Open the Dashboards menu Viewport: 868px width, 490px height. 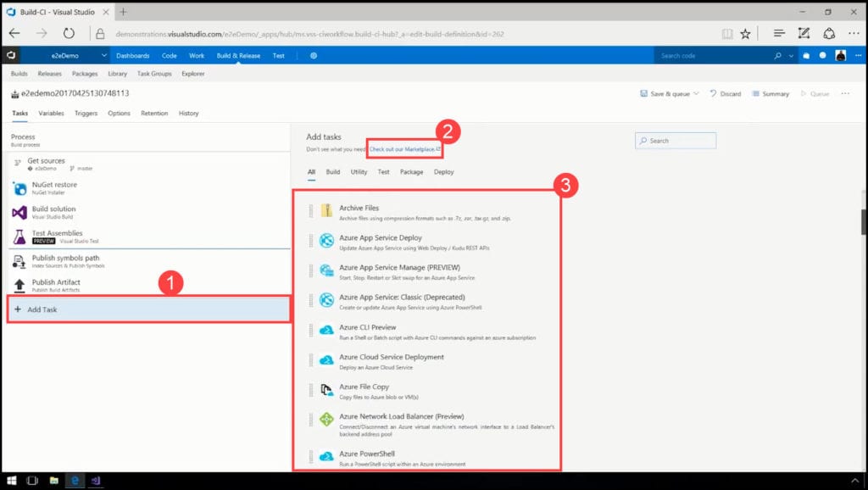pos(133,56)
